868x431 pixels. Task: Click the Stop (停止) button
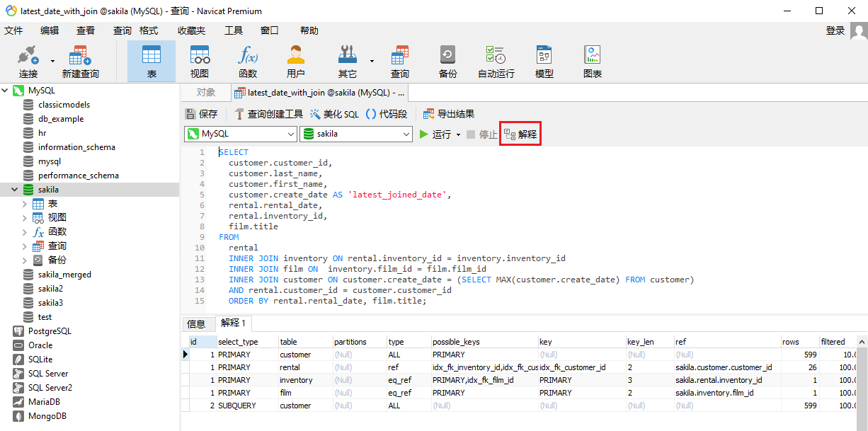481,134
